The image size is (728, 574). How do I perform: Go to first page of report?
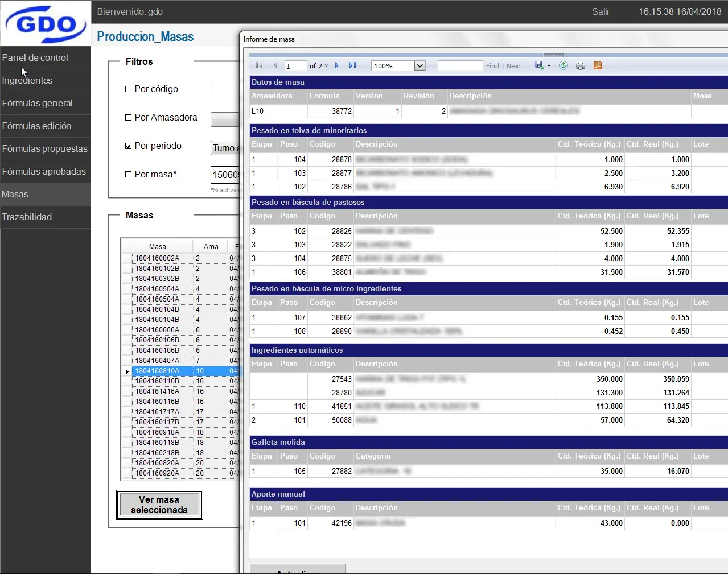click(x=260, y=65)
